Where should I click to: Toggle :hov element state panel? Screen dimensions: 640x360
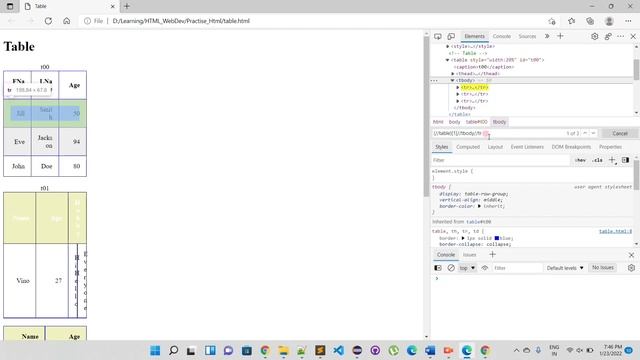point(580,160)
